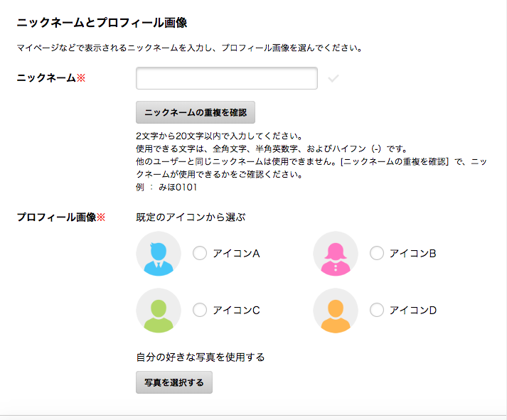507x420 pixels.
Task: Click the 既定のアイコンから選ぶ heading text
Action: click(x=191, y=217)
